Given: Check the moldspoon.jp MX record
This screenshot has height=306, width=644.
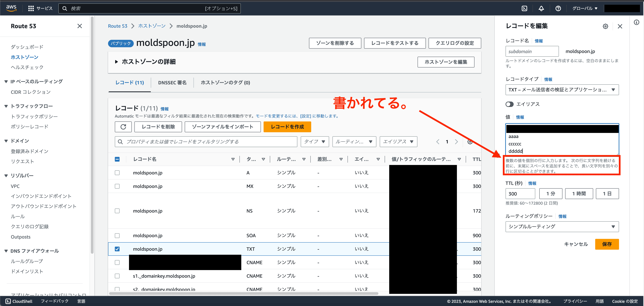Looking at the screenshot, I should [117, 186].
